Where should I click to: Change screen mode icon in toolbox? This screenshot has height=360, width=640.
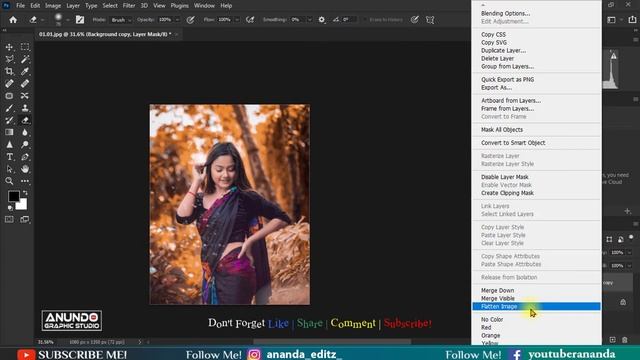25,220
